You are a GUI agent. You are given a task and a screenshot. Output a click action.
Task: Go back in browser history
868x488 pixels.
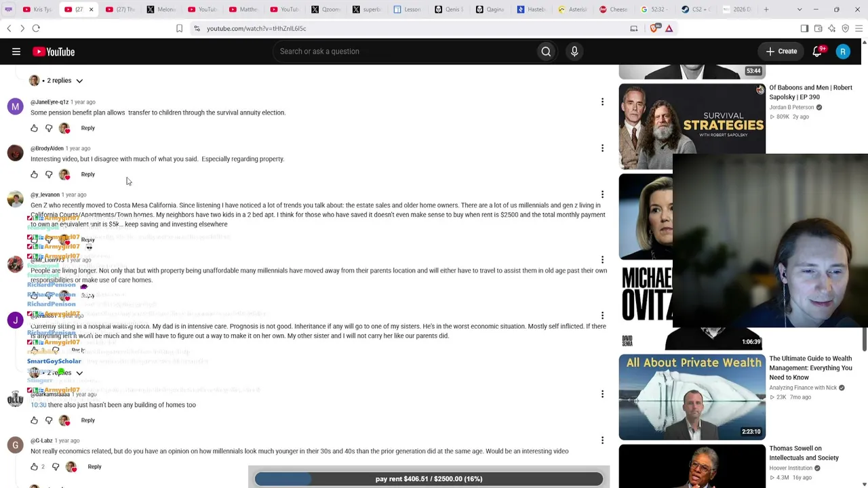click(x=9, y=28)
